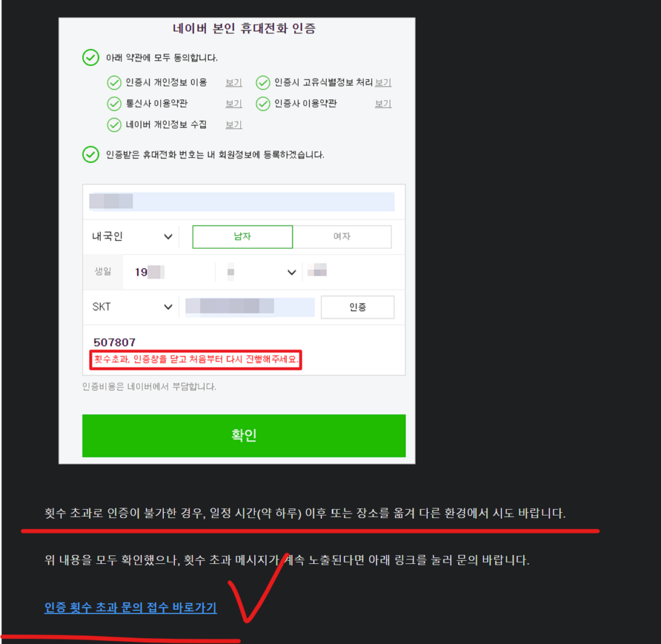Toggle 인증사 이용약관 checkmark

click(x=263, y=104)
